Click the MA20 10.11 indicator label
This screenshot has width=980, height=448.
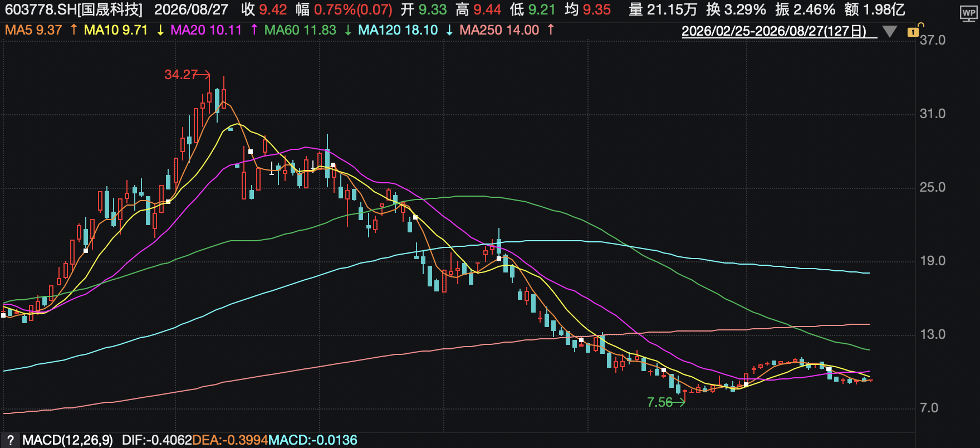click(x=206, y=30)
